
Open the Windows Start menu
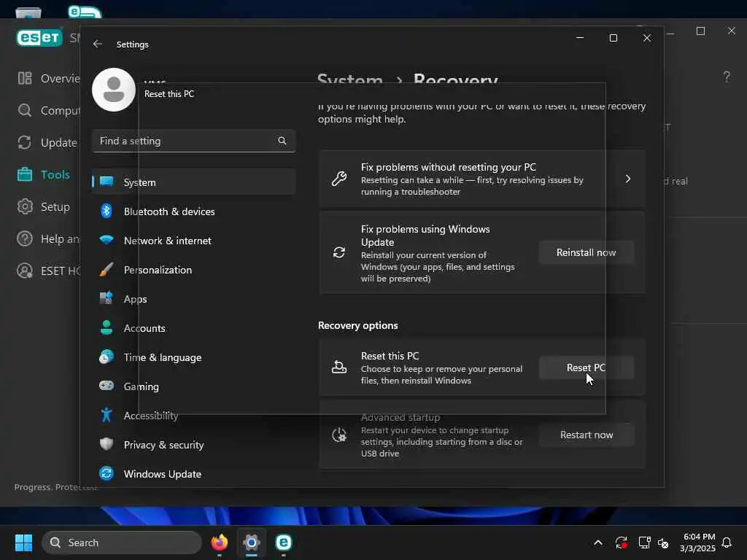(x=23, y=542)
